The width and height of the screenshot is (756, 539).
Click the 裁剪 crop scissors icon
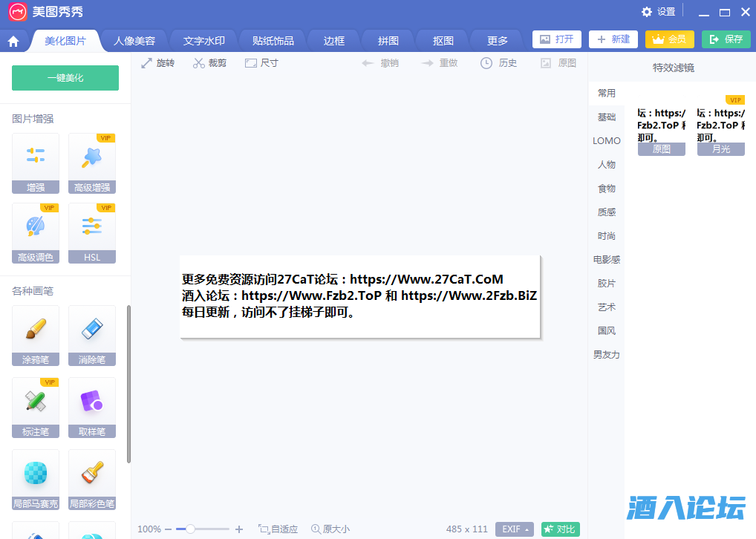[199, 63]
